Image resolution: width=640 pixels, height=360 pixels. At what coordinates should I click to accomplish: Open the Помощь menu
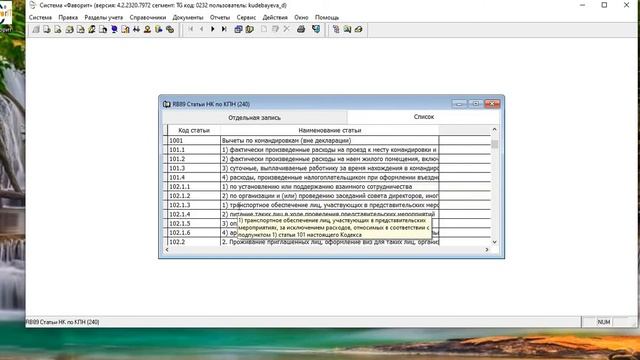327,18
